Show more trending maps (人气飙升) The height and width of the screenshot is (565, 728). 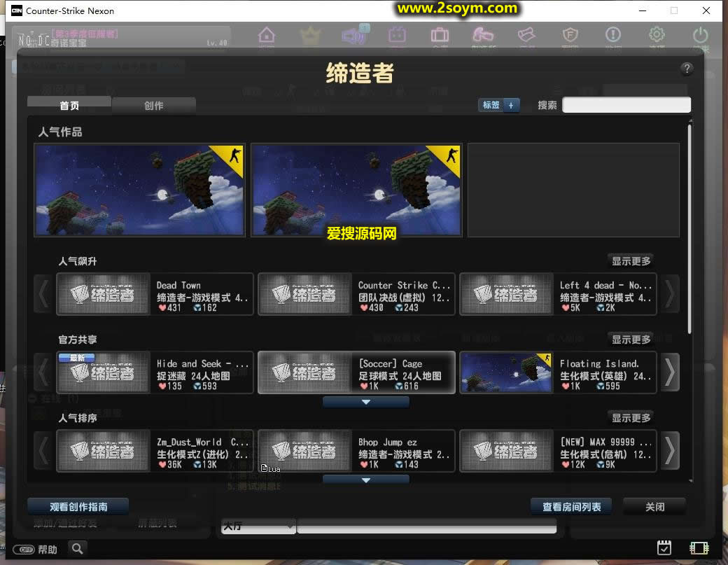point(631,261)
